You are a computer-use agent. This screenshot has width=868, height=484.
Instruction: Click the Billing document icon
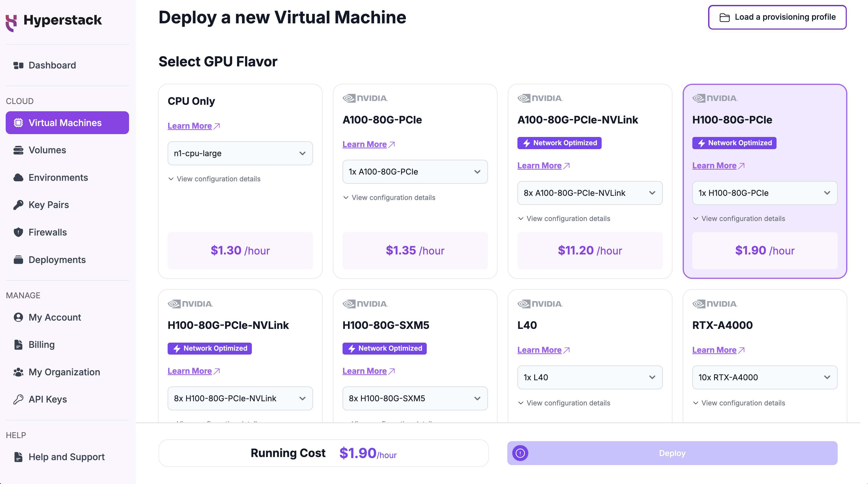19,344
